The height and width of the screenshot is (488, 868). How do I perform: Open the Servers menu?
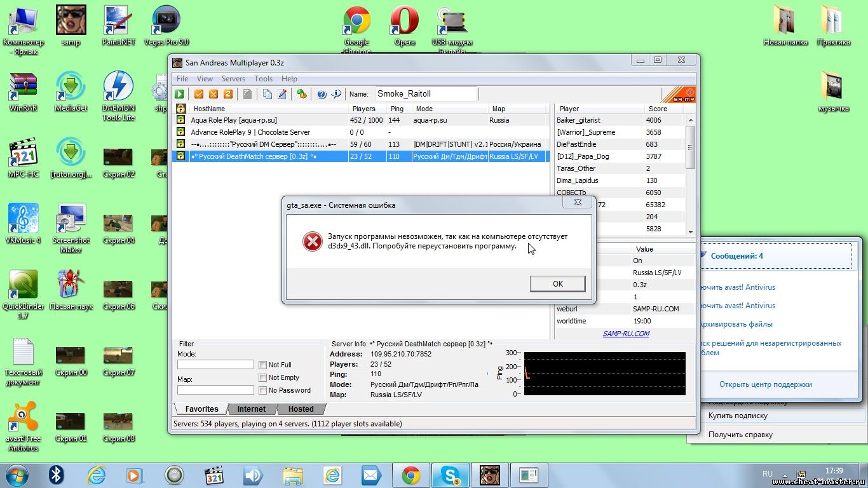(x=233, y=79)
